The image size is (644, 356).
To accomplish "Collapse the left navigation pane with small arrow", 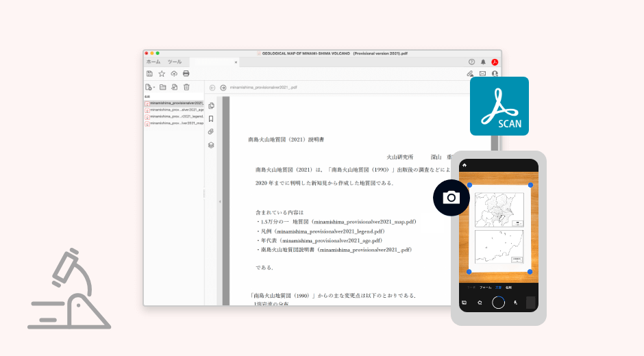I will coord(220,201).
